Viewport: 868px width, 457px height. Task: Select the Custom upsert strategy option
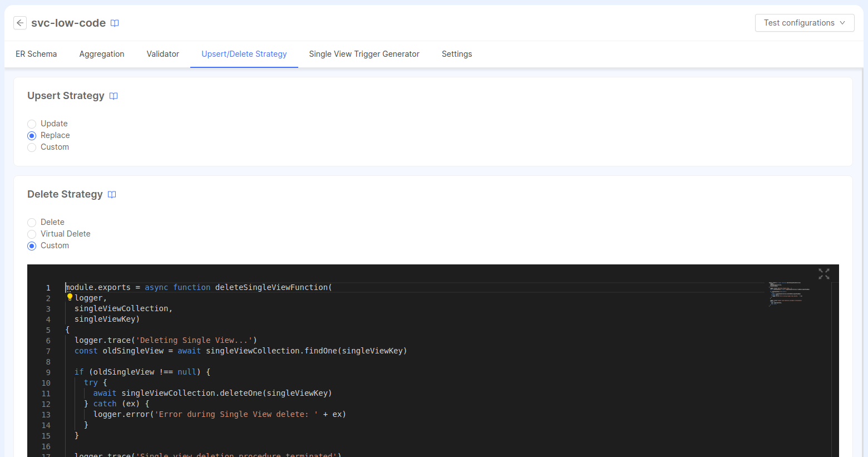coord(32,147)
